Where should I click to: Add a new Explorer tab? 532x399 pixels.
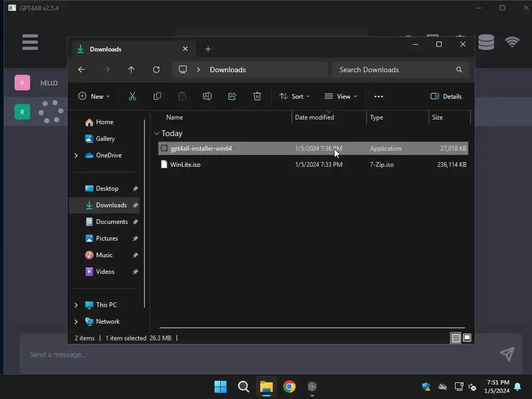pyautogui.click(x=208, y=49)
